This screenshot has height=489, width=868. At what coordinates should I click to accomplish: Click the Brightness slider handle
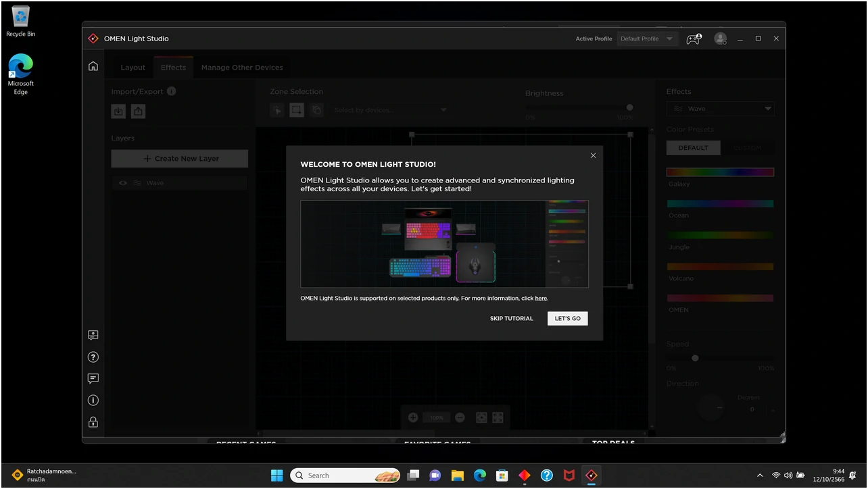(x=629, y=107)
